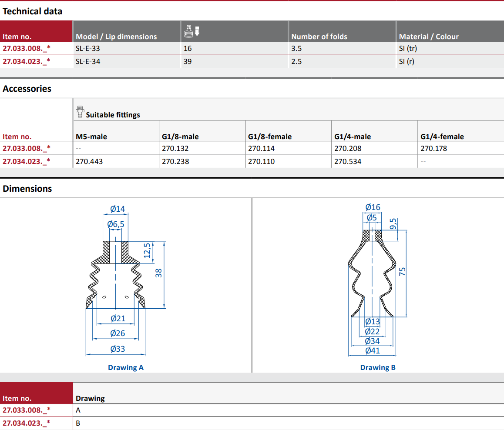The image size is (504, 430).
Task: Click the 38 overall height in Drawing A
Action: tap(158, 273)
